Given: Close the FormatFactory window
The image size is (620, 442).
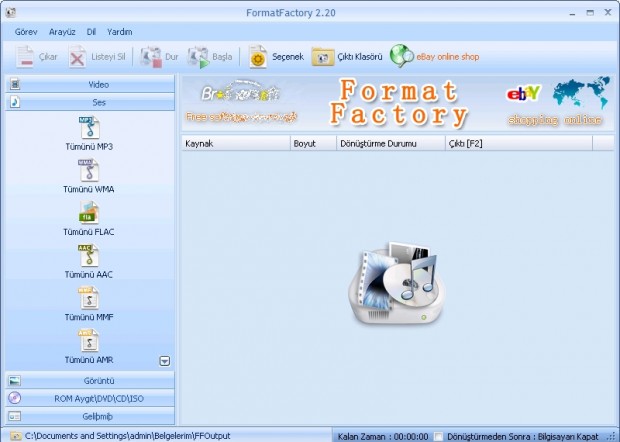Looking at the screenshot, I should 608,13.
